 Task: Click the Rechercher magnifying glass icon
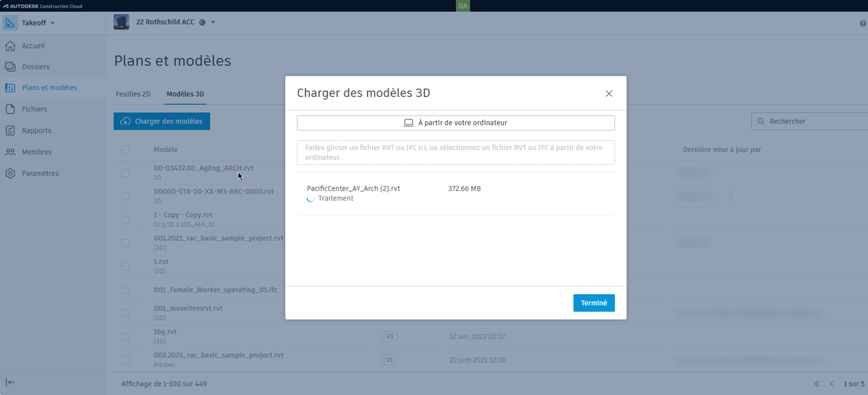(760, 121)
